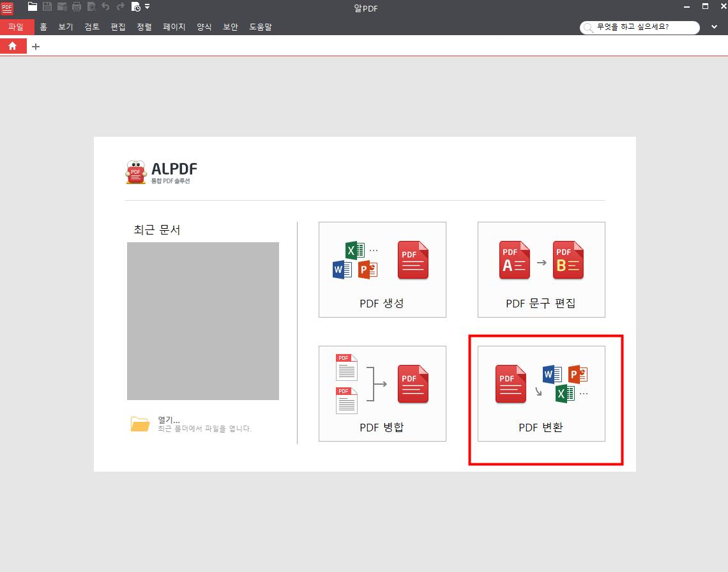Click the Save diskette icon
Screen dimensions: 728x572
[47, 6]
